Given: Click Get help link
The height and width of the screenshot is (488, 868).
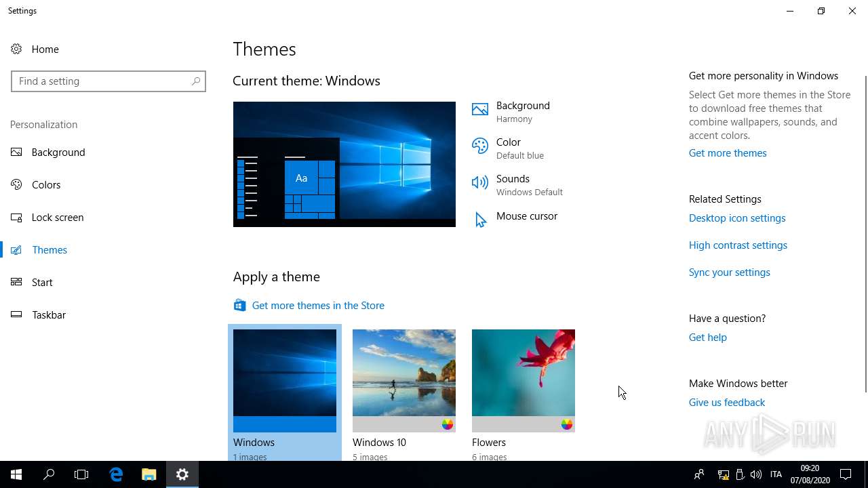Looking at the screenshot, I should tap(708, 338).
